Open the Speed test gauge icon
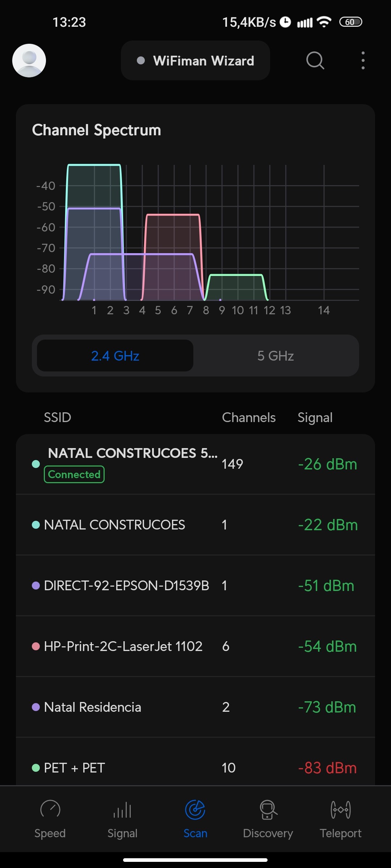This screenshot has width=391, height=868. tap(50, 809)
